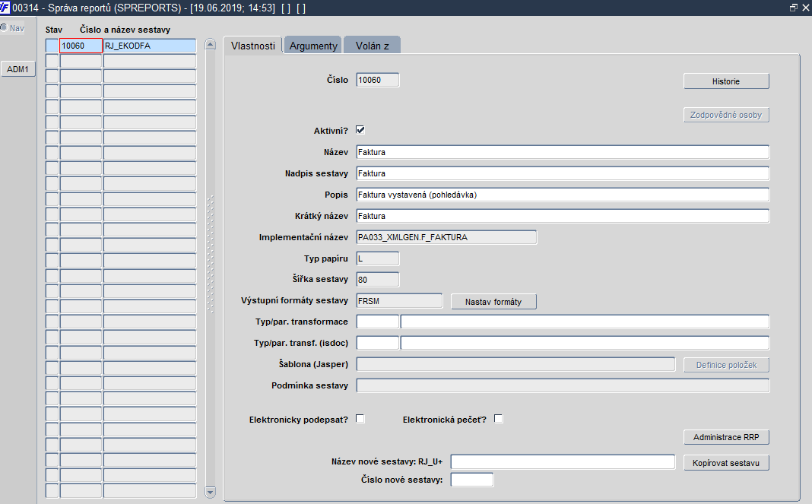Focus Typ/par. transf. (isdoc) parameter field
Viewport: 812px width, 504px height.
point(585,343)
